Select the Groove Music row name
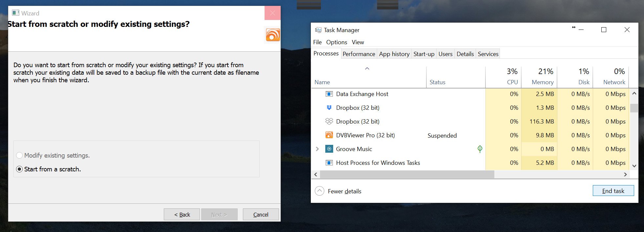This screenshot has width=644, height=232. click(x=354, y=149)
